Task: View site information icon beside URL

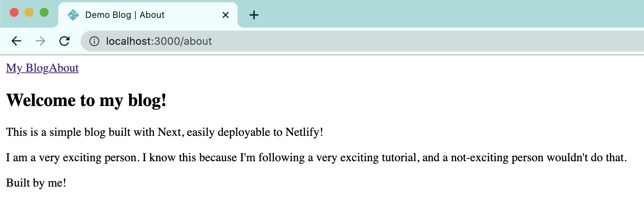Action: (94, 41)
